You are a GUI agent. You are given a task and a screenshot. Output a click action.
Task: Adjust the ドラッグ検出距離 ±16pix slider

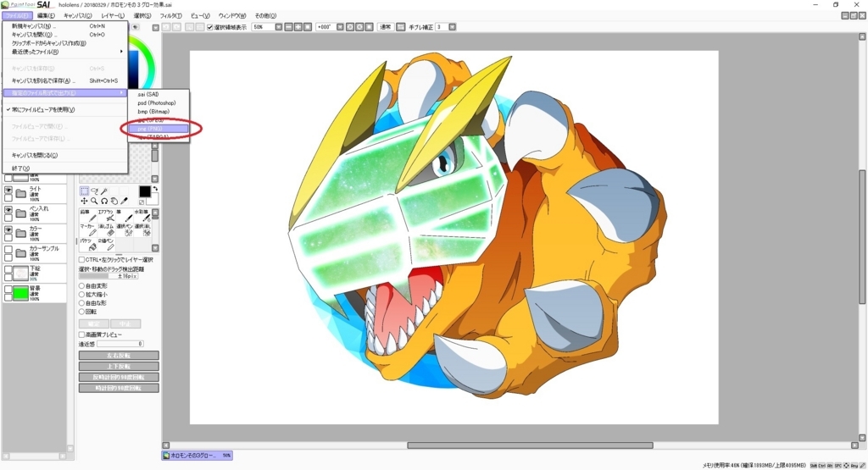(108, 276)
